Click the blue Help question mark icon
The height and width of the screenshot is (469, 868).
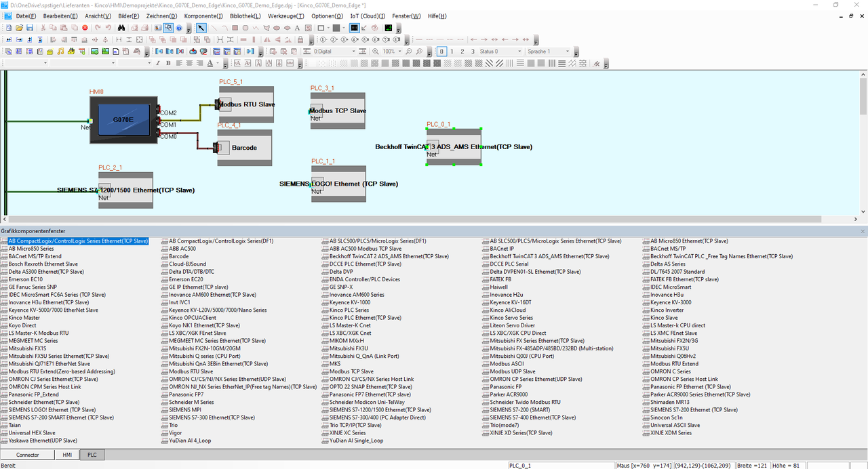tap(179, 28)
